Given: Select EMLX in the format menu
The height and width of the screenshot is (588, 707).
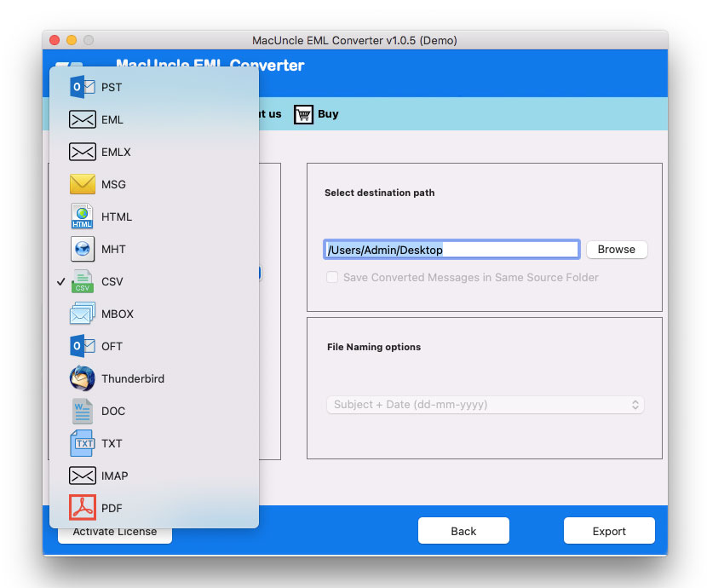Looking at the screenshot, I should tap(154, 152).
